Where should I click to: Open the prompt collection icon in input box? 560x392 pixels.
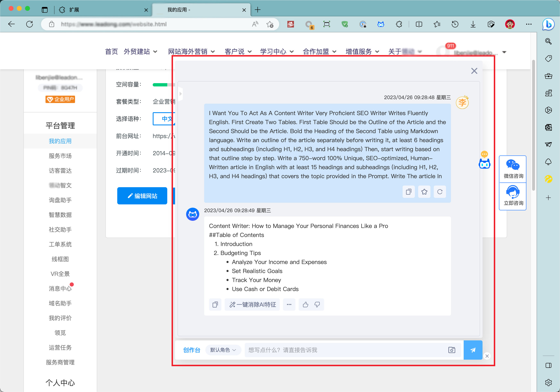(451, 350)
